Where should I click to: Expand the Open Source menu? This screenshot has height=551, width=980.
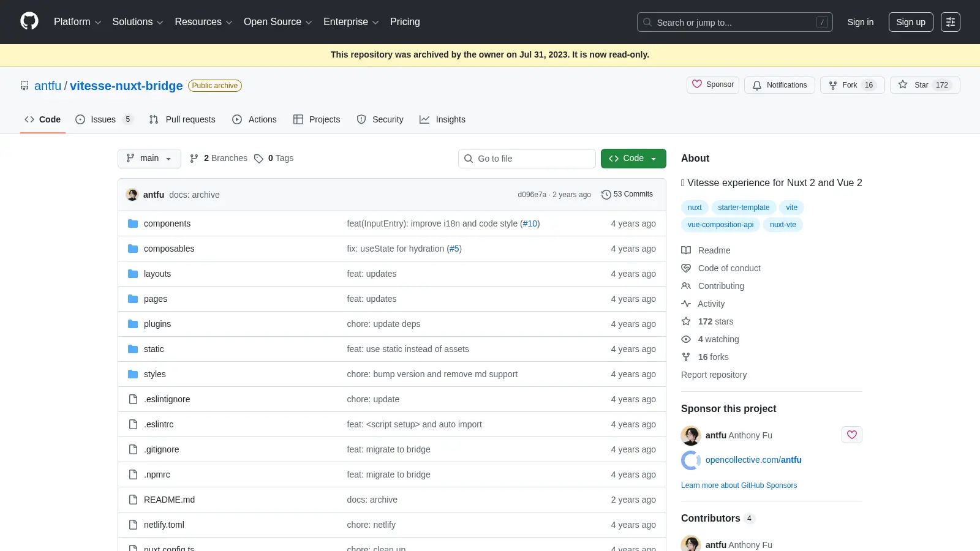278,22
